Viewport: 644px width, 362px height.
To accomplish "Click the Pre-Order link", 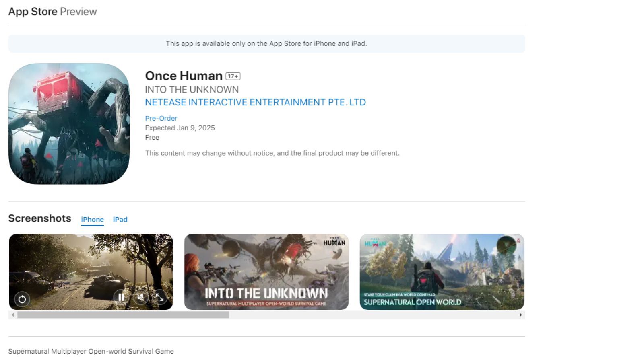I will 161,118.
